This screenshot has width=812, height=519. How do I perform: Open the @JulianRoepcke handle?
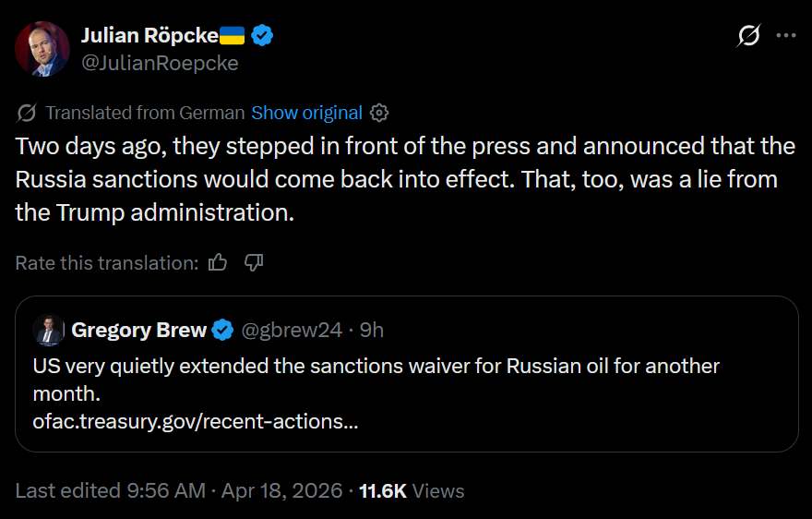(160, 63)
